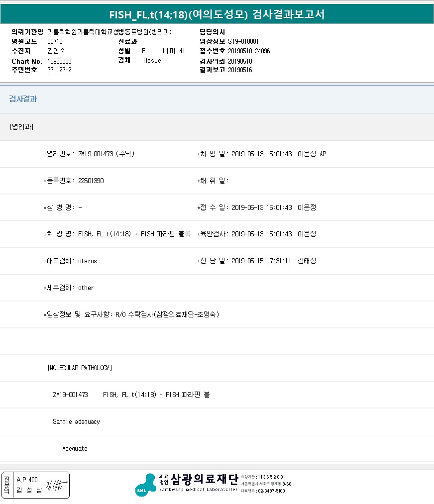Screen dimensions: 434x504
Task: Click the phone number 02-3497-5100
Action: click(271, 491)
